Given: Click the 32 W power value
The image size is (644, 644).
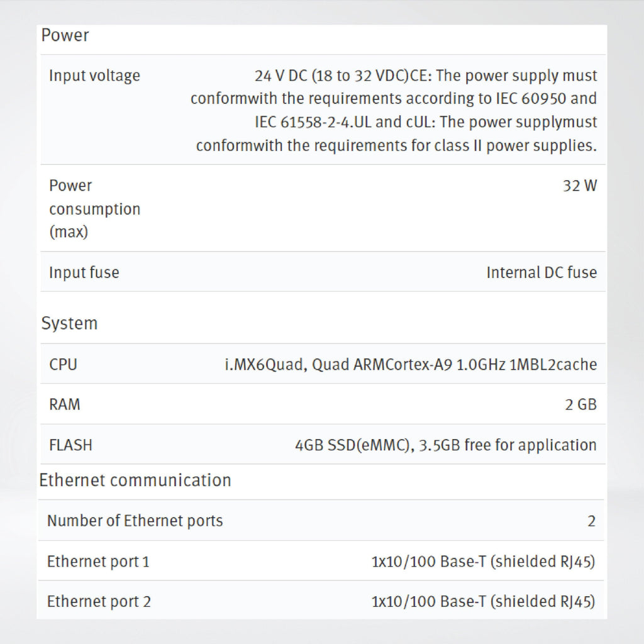Looking at the screenshot, I should coord(579,186).
